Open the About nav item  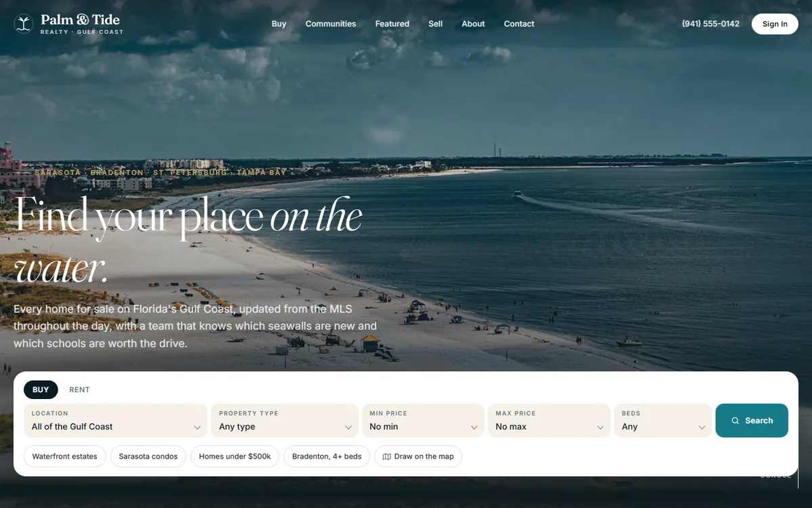click(x=474, y=24)
